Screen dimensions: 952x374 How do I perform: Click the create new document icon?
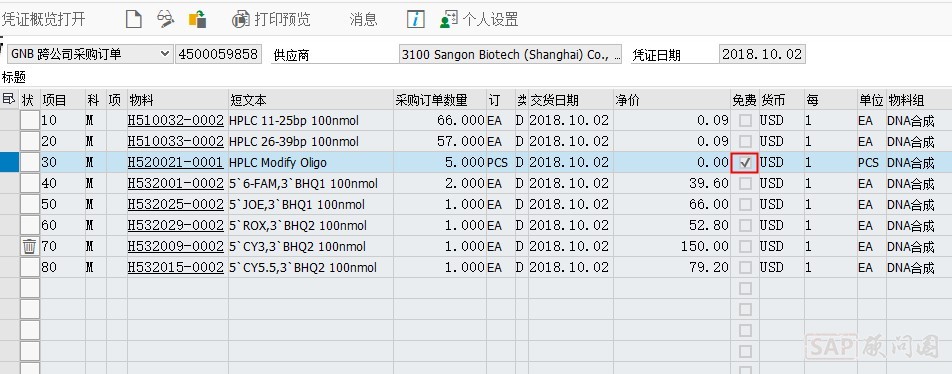134,19
